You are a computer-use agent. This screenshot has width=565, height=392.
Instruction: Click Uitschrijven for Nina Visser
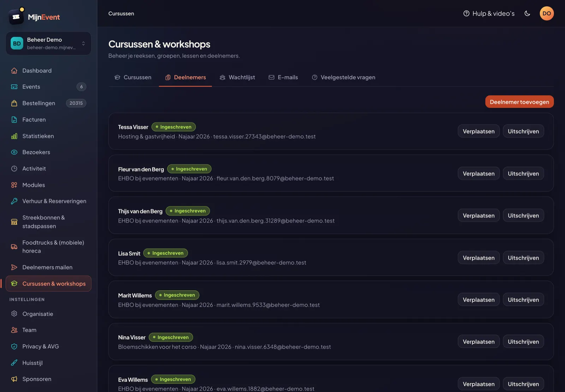(523, 342)
